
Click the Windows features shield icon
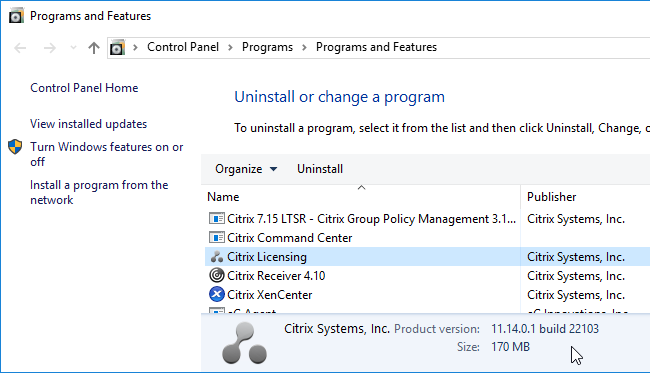(15, 147)
